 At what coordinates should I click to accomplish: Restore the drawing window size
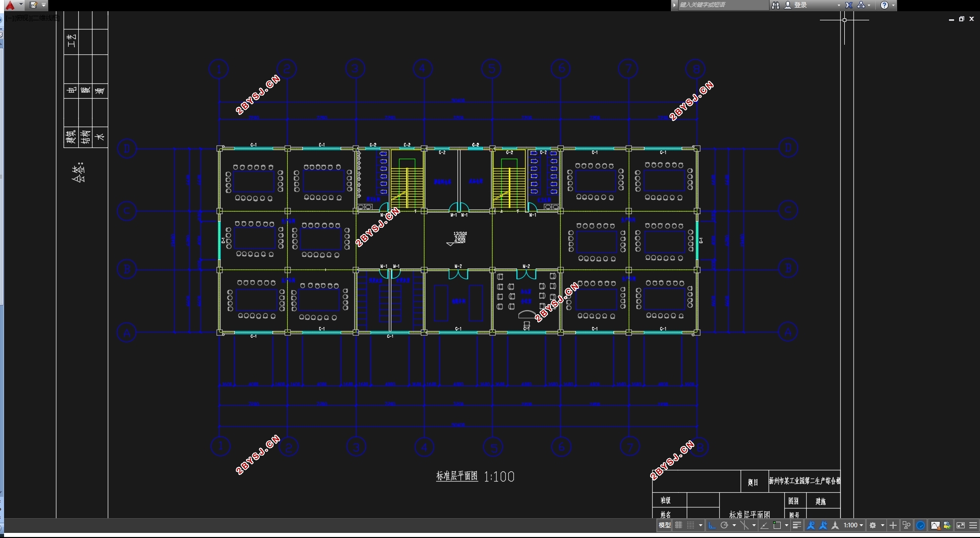(x=961, y=19)
